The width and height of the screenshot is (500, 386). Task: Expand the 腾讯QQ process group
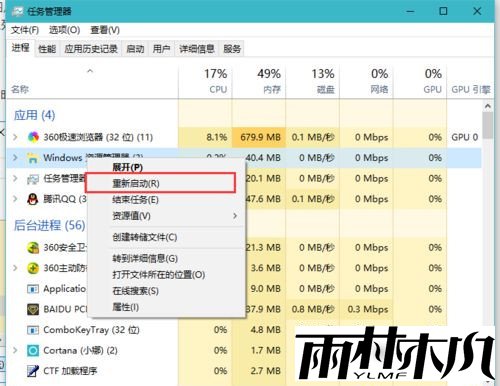click(15, 199)
